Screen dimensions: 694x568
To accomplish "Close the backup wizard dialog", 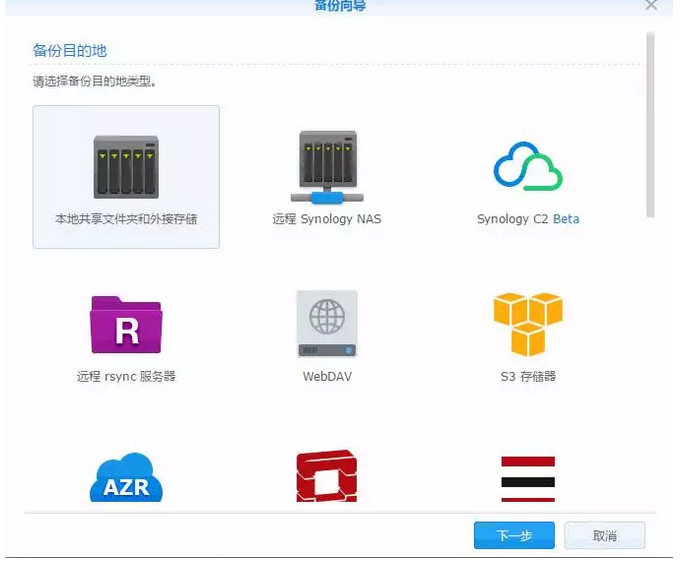I will click(651, 5).
